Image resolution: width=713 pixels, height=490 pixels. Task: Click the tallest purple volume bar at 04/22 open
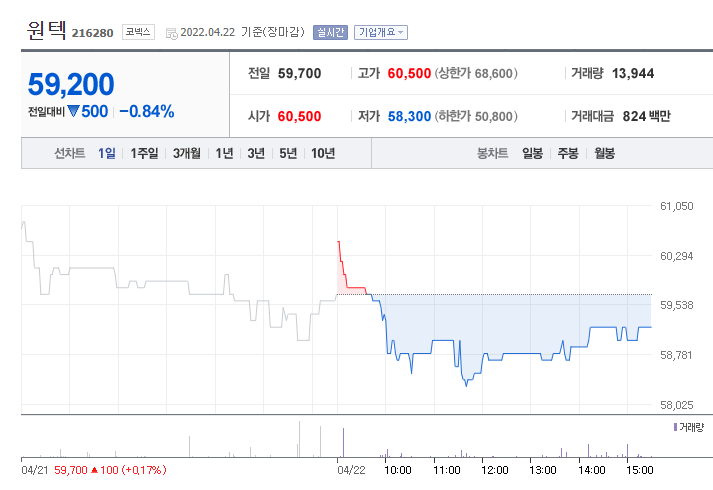(x=343, y=442)
